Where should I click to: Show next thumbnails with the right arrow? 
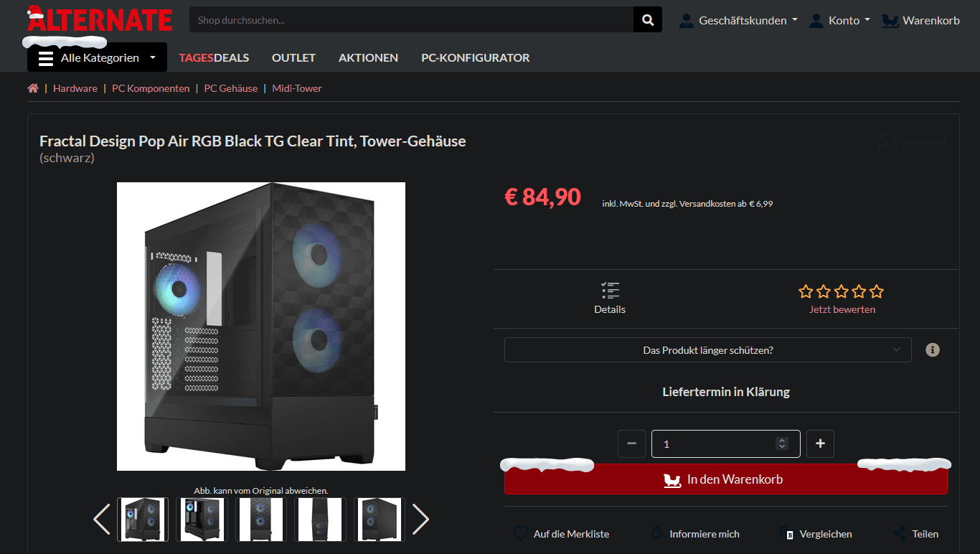click(x=421, y=519)
